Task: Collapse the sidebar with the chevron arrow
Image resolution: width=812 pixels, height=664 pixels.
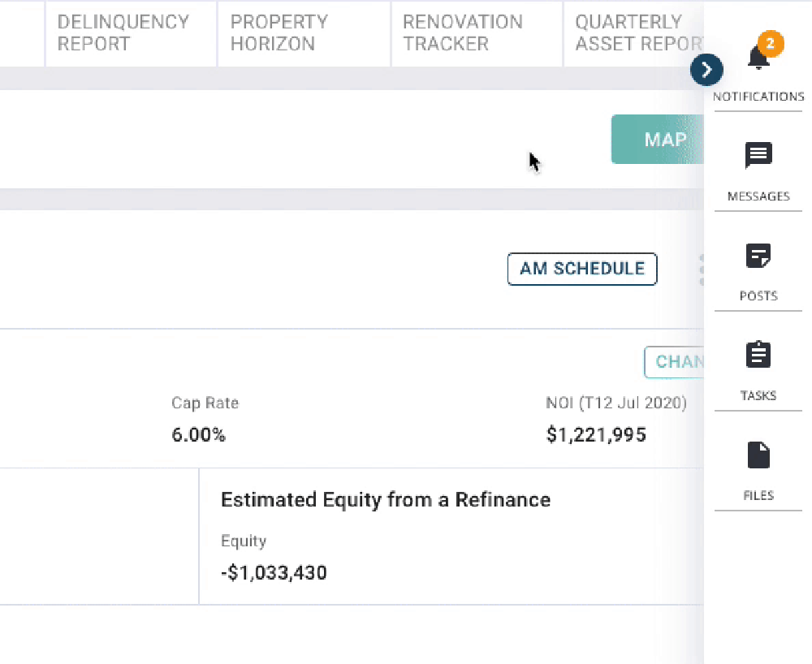Action: (707, 70)
